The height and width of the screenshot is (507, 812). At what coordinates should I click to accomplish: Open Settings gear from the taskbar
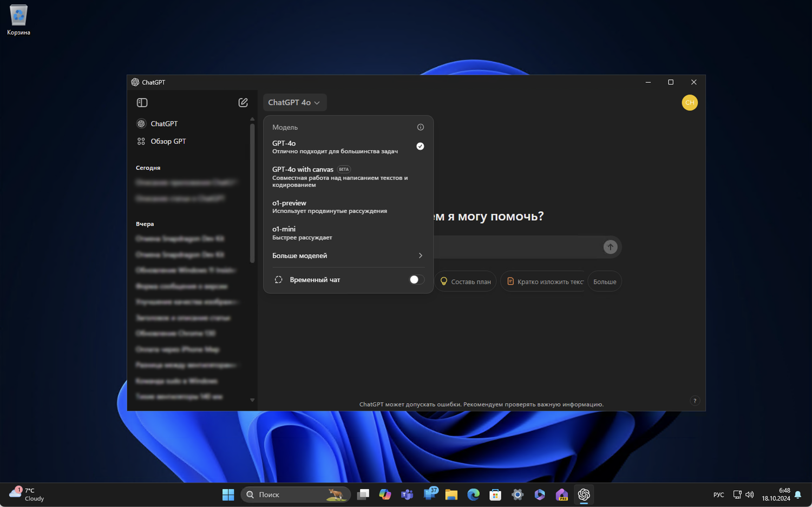518,495
